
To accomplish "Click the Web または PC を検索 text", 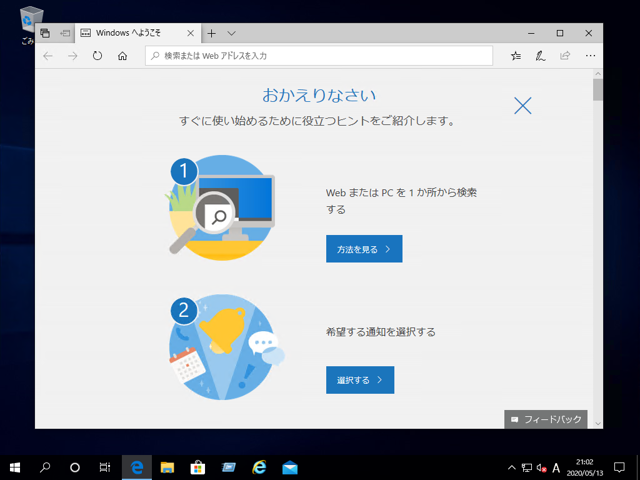I will pyautogui.click(x=401, y=200).
